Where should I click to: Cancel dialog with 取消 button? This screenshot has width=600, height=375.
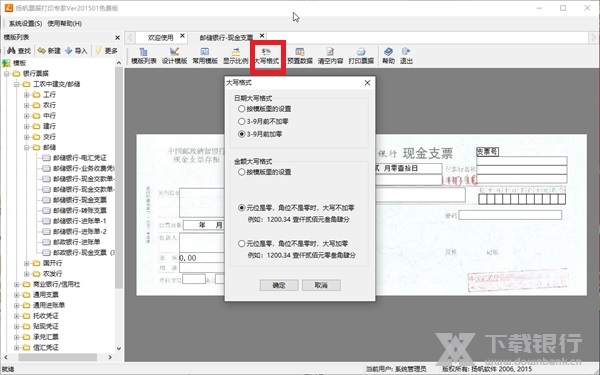pyautogui.click(x=321, y=285)
